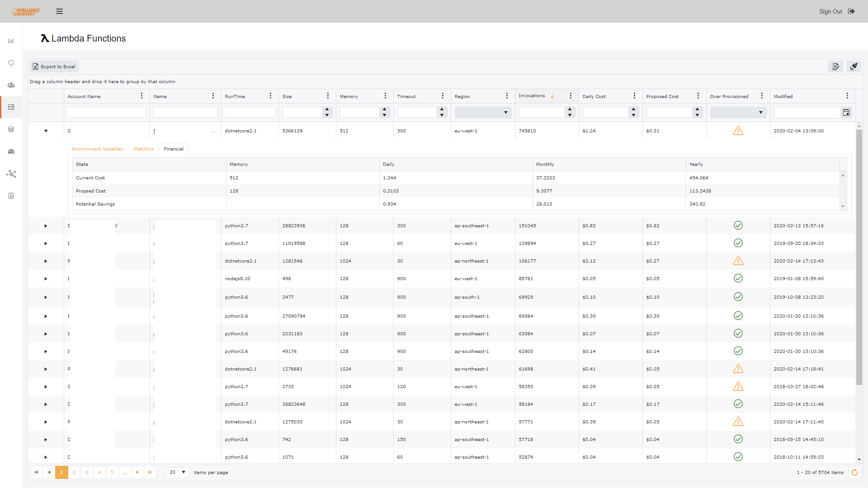
Task: Click the edit columns icon in toolbar
Action: pos(835,66)
